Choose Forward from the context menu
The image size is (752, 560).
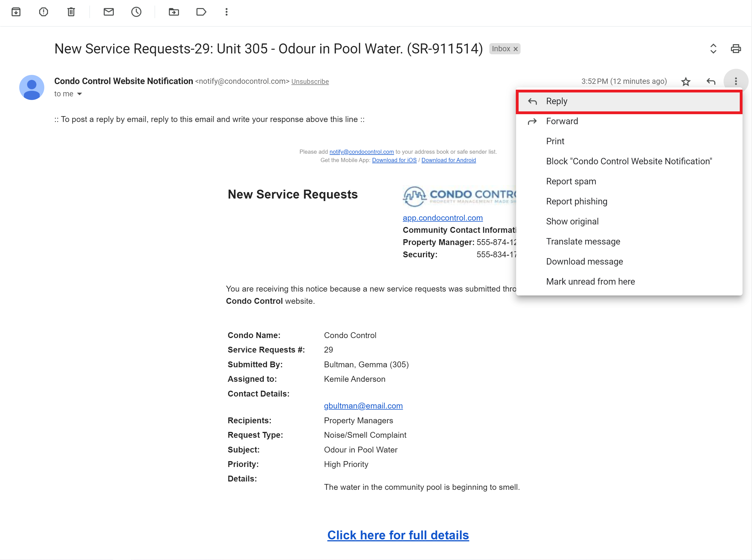[x=629, y=121]
